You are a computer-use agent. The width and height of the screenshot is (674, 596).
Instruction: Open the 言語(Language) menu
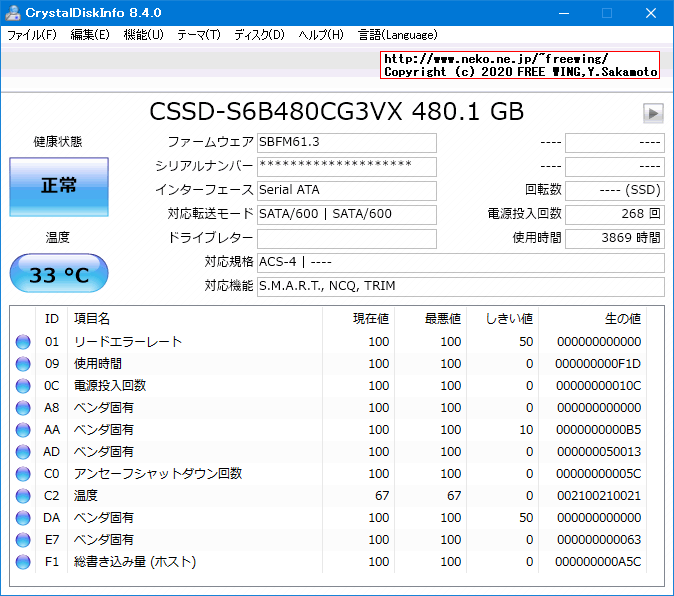pos(398,35)
